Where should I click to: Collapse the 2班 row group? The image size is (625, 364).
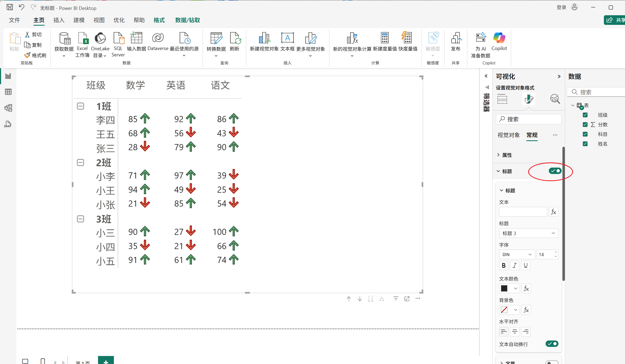80,162
